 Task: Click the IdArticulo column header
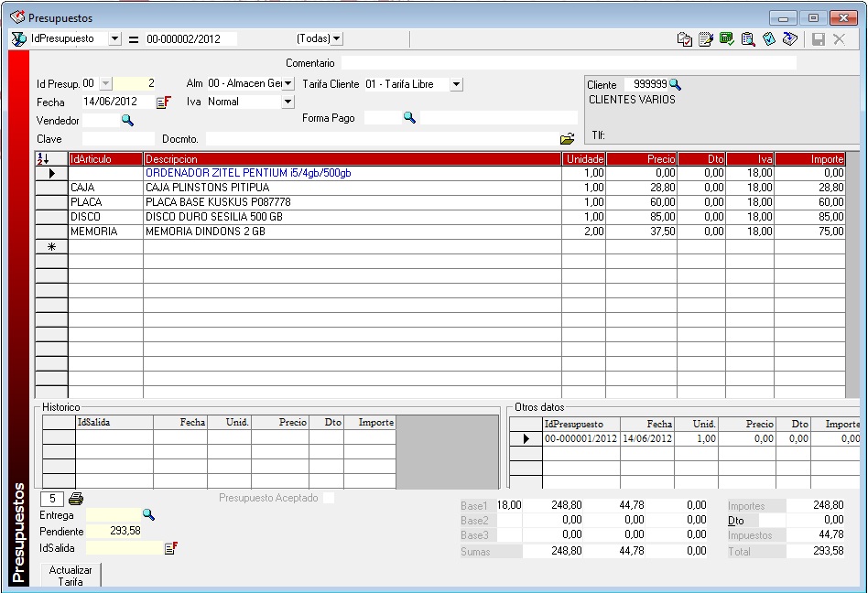[x=105, y=159]
